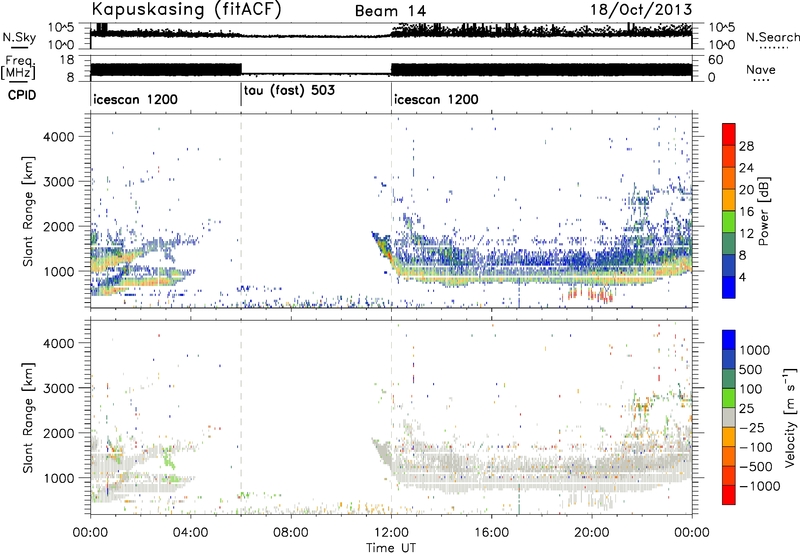Click the '16:00' time axis tick label

click(x=491, y=533)
